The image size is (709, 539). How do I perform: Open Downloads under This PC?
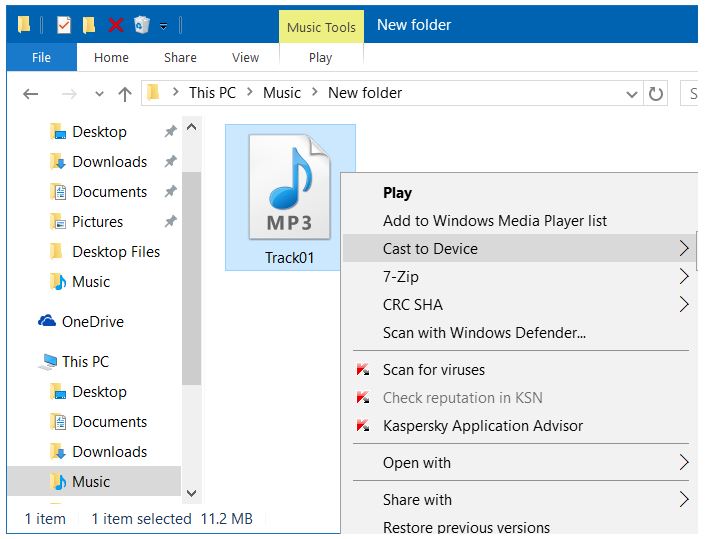click(x=109, y=451)
